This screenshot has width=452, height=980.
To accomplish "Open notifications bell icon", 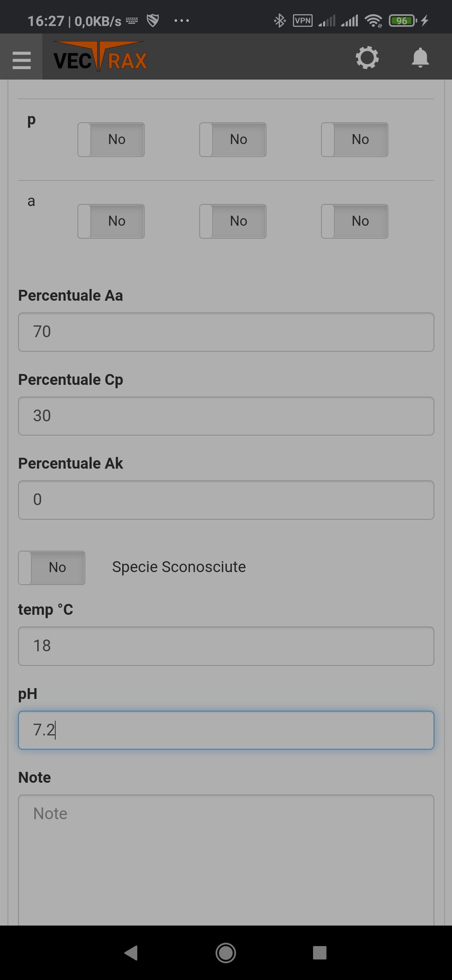I will tap(420, 58).
